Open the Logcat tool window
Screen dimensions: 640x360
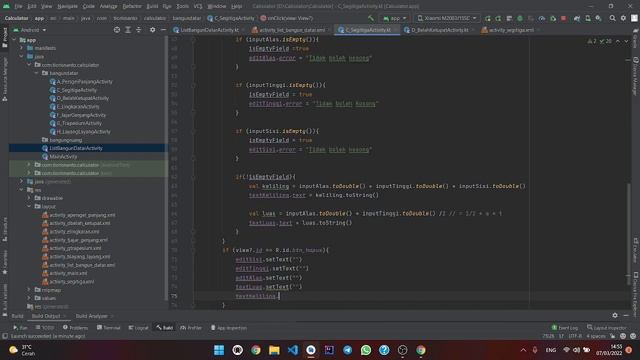click(x=138, y=328)
